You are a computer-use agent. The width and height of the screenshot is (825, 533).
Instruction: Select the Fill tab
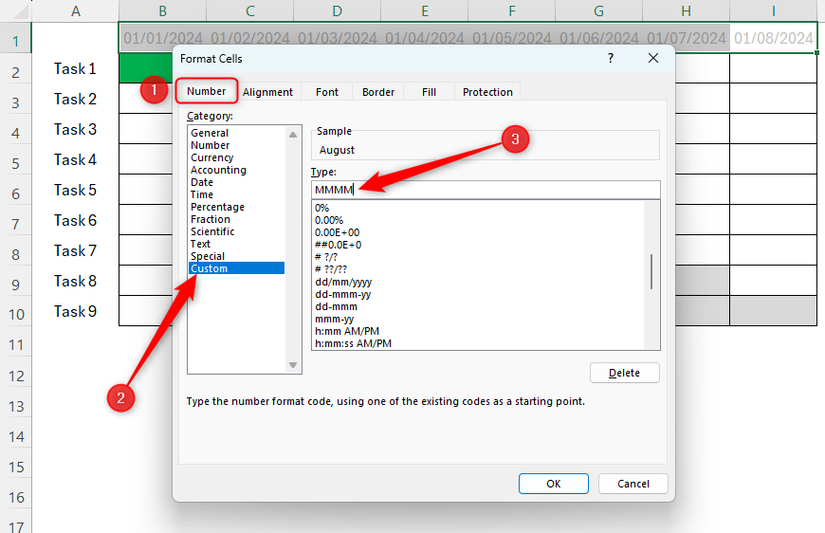click(429, 92)
